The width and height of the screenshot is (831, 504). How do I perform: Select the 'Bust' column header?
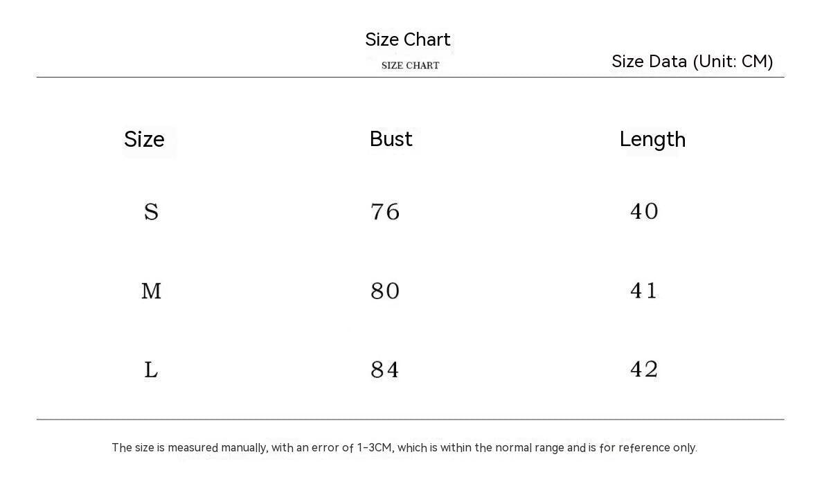[x=391, y=139]
